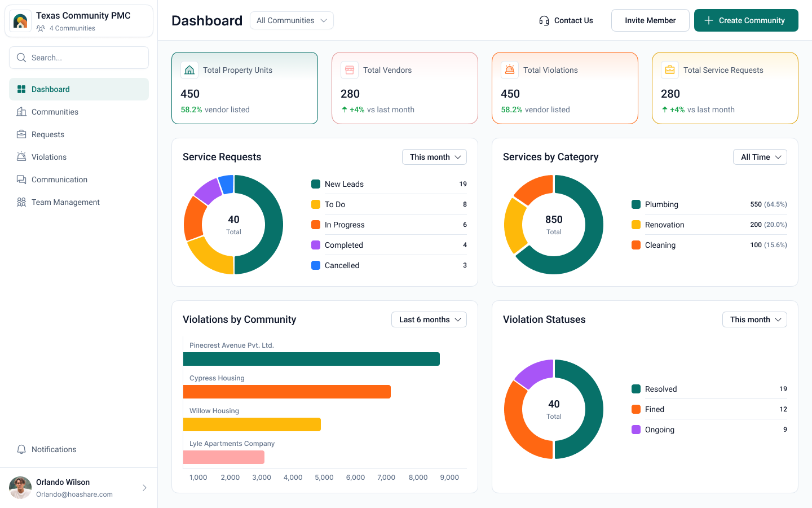
Task: Open the Violations section icon
Action: 20,157
